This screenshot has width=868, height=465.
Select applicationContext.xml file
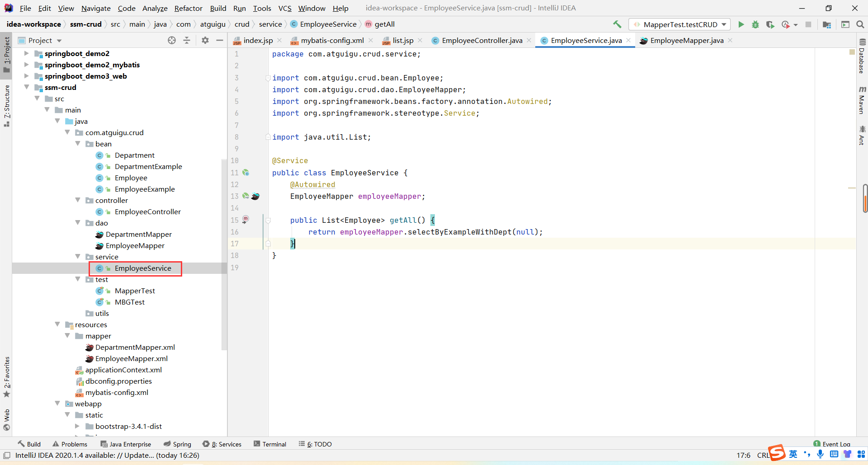tap(118, 370)
